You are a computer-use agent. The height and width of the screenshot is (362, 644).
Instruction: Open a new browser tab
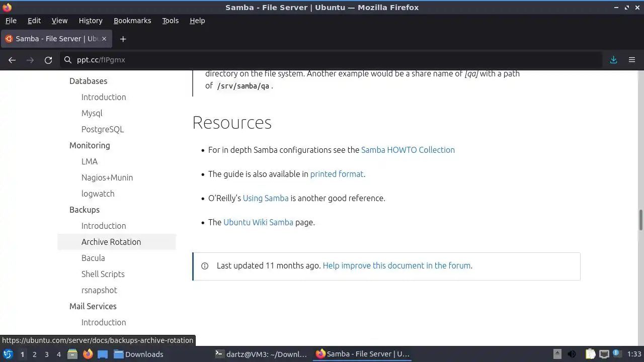(123, 39)
